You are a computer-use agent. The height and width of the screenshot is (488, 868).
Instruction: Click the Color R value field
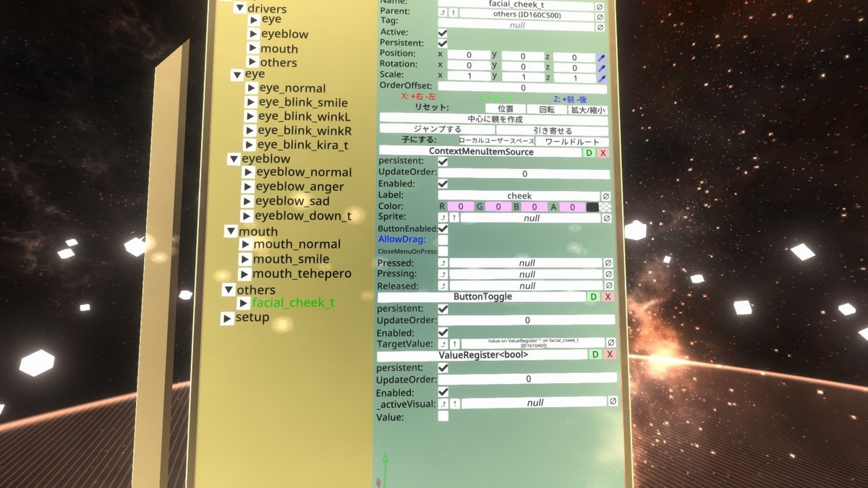461,207
